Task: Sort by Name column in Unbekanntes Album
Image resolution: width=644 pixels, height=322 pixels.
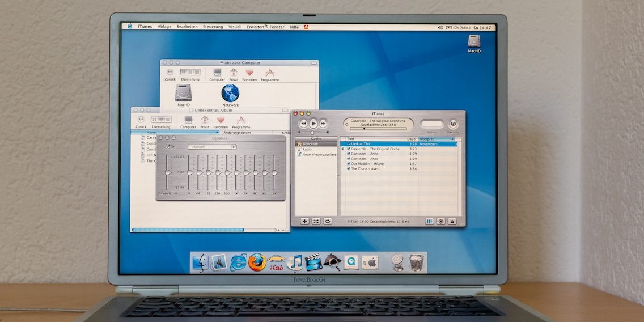Action: point(175,133)
